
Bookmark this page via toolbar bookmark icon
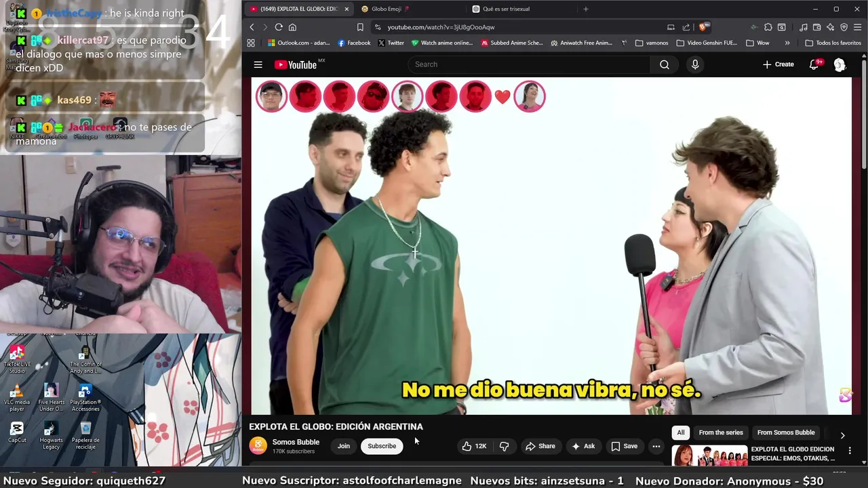(x=360, y=27)
